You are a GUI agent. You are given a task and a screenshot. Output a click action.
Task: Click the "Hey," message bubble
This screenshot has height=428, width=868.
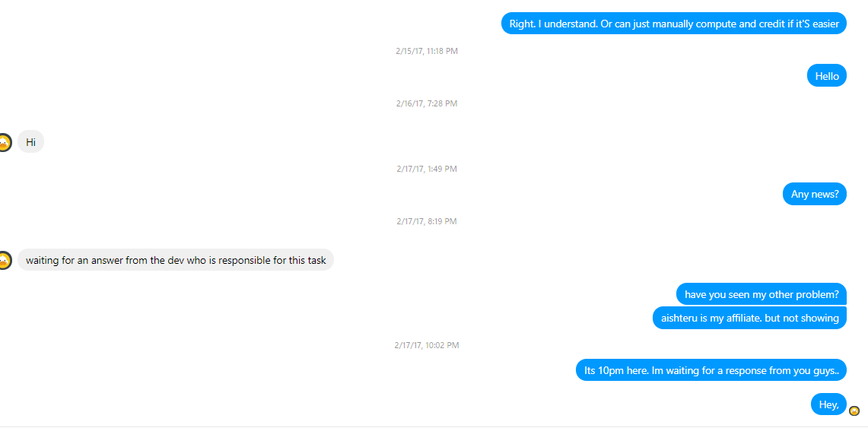coord(828,404)
